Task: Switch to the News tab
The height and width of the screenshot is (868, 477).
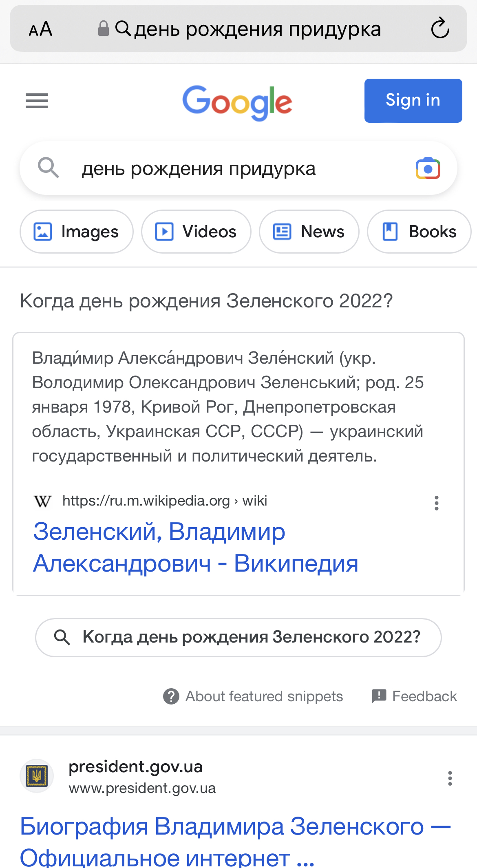Action: click(x=309, y=232)
